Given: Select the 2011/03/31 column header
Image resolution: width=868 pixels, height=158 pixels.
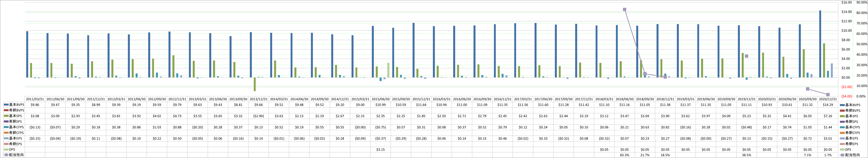Looking at the screenshot, I should tap(35, 99).
